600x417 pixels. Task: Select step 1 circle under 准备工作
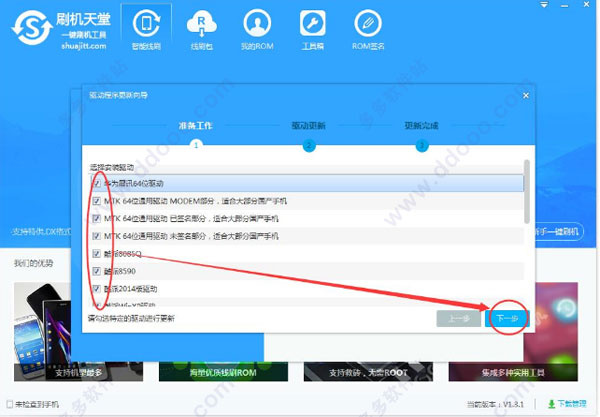click(x=196, y=145)
